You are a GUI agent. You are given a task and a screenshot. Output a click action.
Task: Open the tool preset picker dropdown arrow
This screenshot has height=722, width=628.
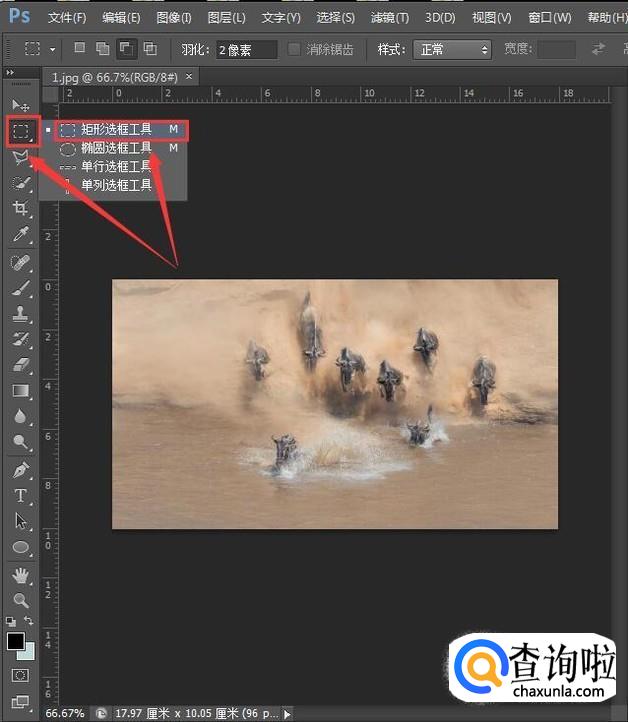52,49
